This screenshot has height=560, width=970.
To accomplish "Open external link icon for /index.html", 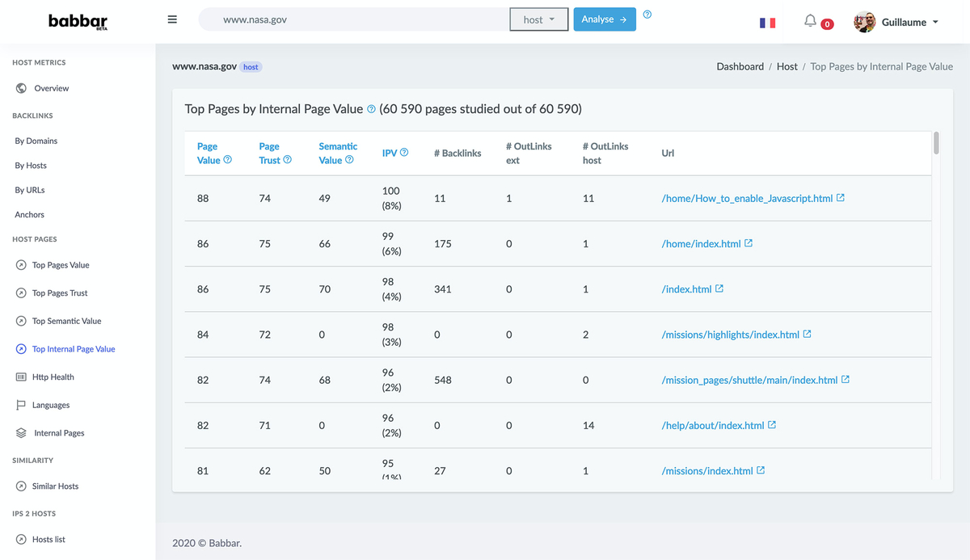I will pos(719,288).
